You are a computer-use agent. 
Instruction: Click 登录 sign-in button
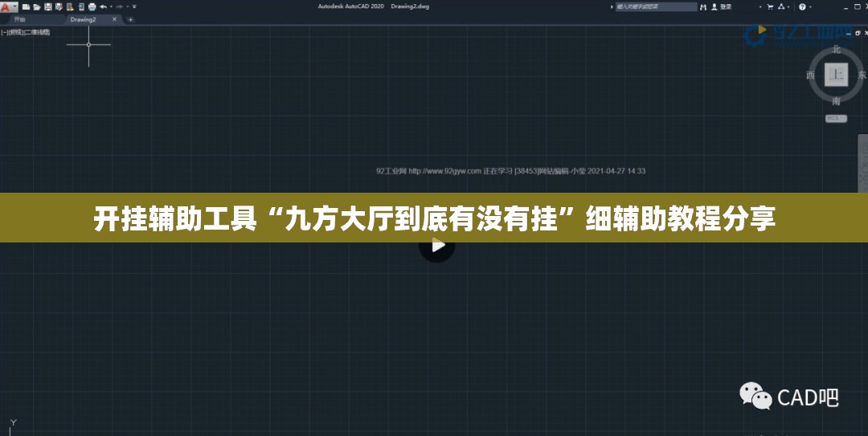pos(722,6)
